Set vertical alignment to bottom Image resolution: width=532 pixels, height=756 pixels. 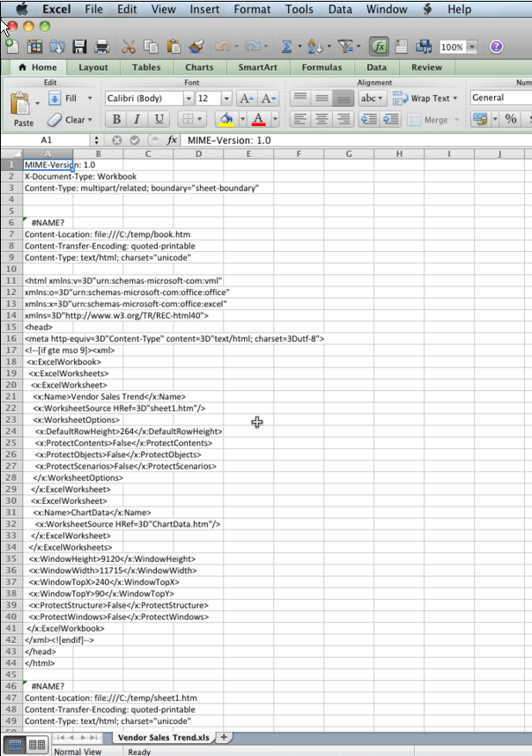coord(343,98)
